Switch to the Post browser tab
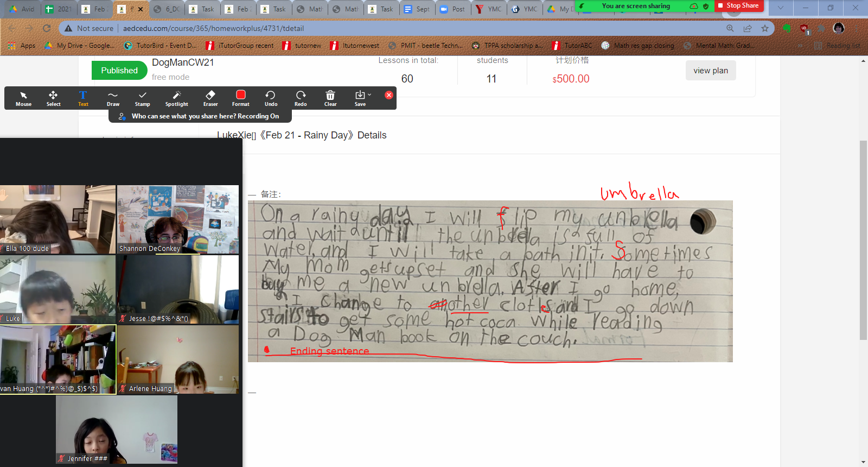 (452, 9)
